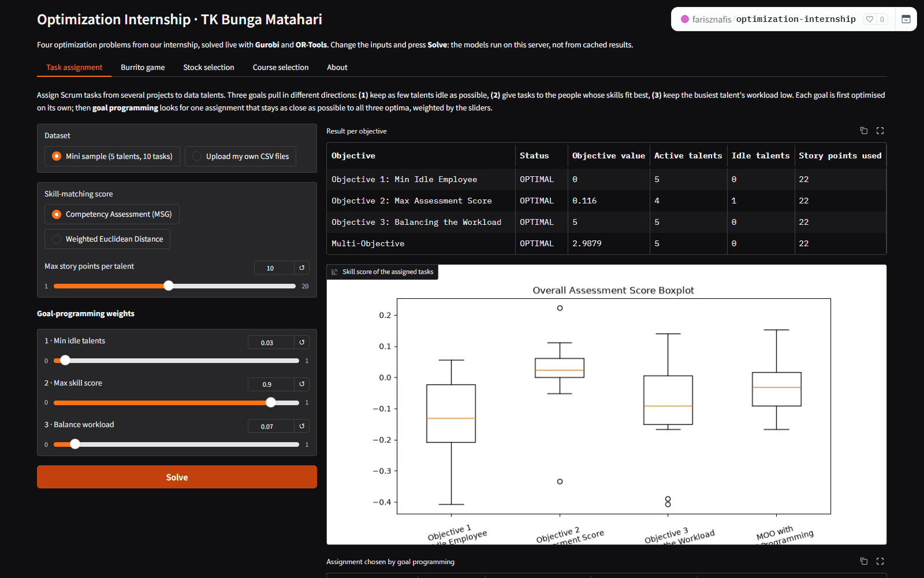Edit the Min idle talents field showing 0.03
The image size is (924, 578).
[271, 342]
